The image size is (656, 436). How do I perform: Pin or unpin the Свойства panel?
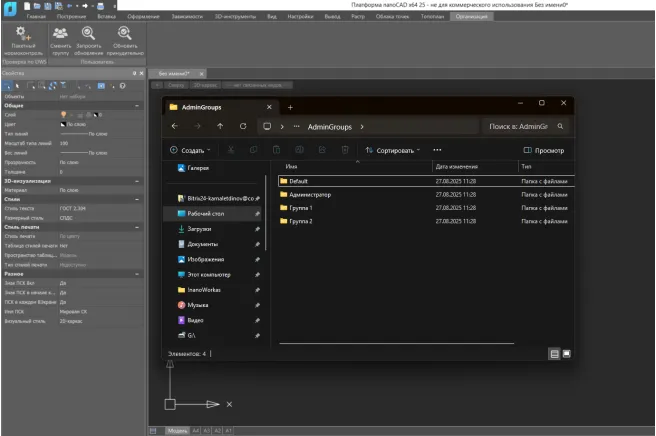click(x=135, y=73)
